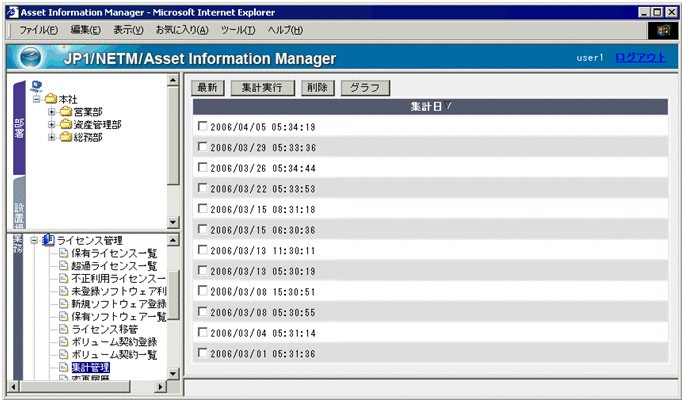Viewport: 685px width, 404px height.
Task: Click the 本社 folder icon
Action: [51, 99]
